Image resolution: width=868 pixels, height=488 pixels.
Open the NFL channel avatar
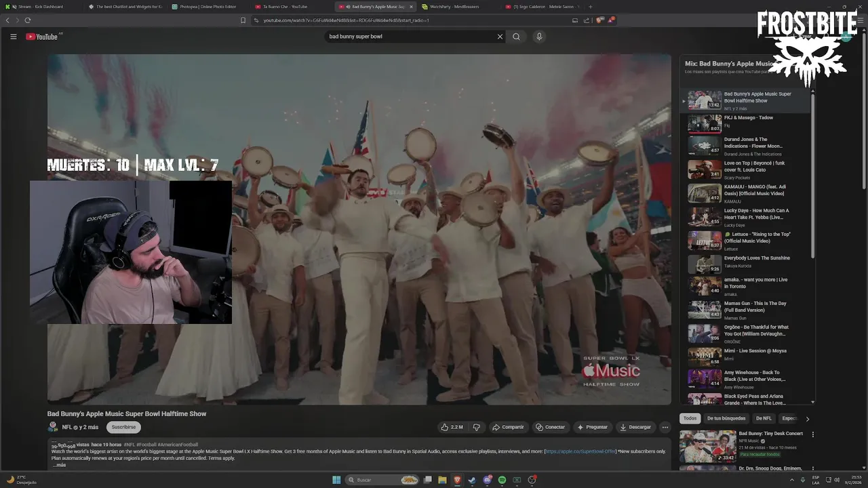(53, 427)
